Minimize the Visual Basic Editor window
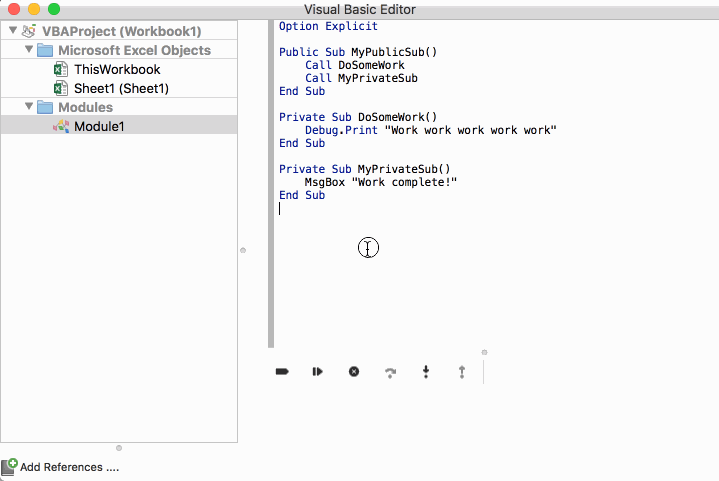The height and width of the screenshot is (481, 719). 34,9
